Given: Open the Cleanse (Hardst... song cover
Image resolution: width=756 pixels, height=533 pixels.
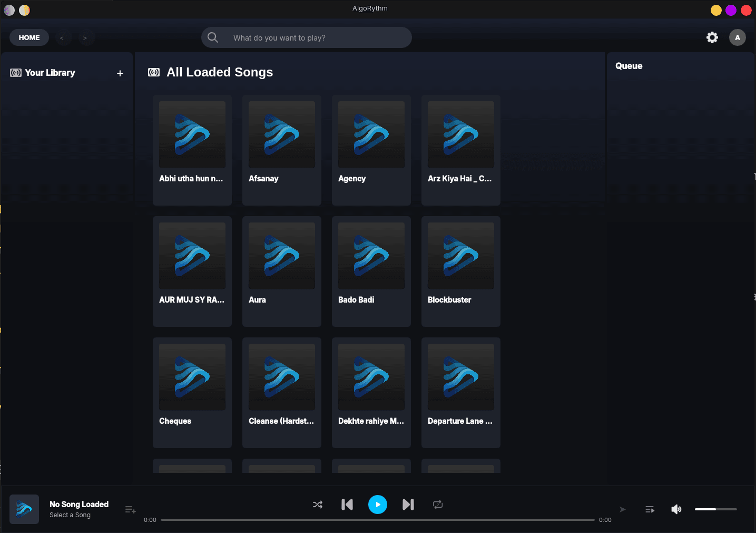Looking at the screenshot, I should (282, 377).
